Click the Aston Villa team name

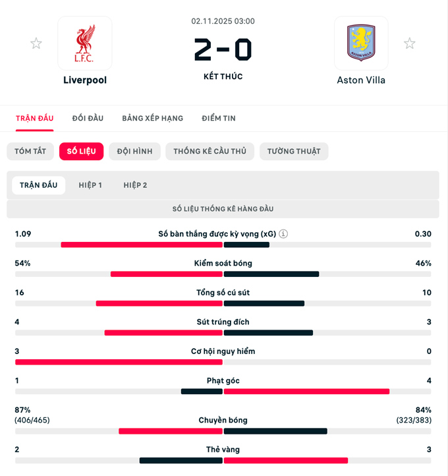[361, 80]
